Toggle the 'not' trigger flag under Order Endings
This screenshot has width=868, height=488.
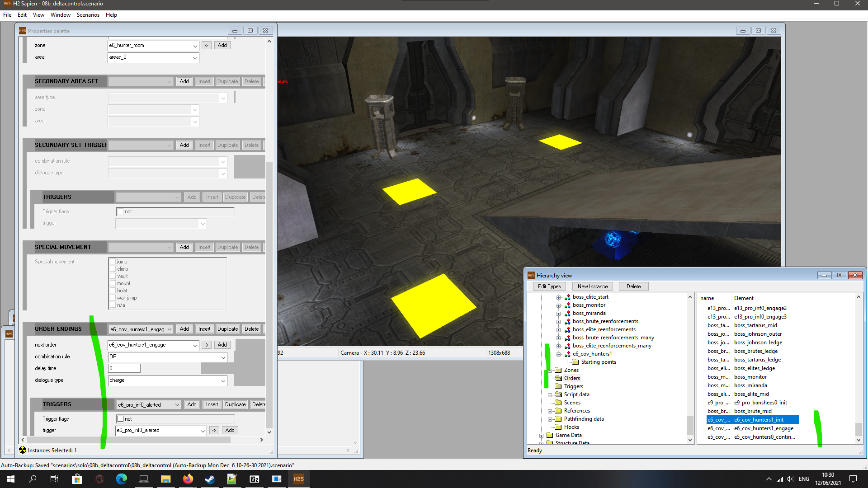pyautogui.click(x=121, y=419)
